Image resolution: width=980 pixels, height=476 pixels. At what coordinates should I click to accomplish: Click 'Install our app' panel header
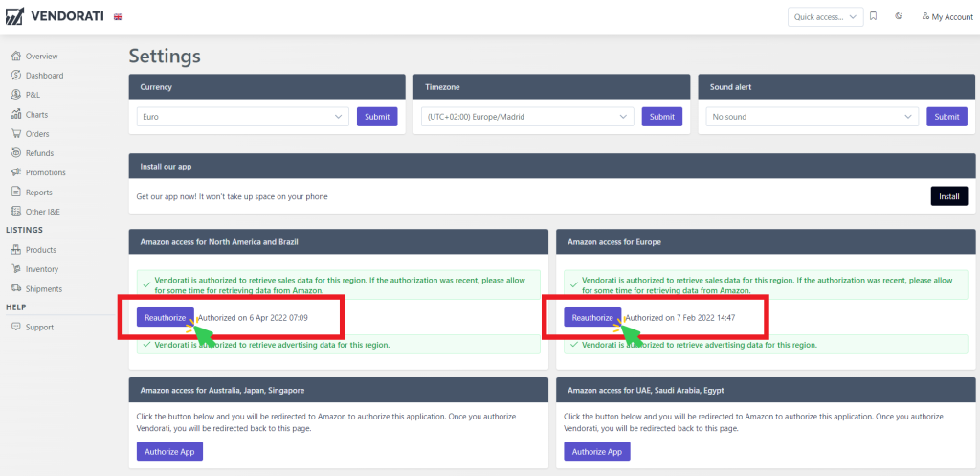click(552, 167)
